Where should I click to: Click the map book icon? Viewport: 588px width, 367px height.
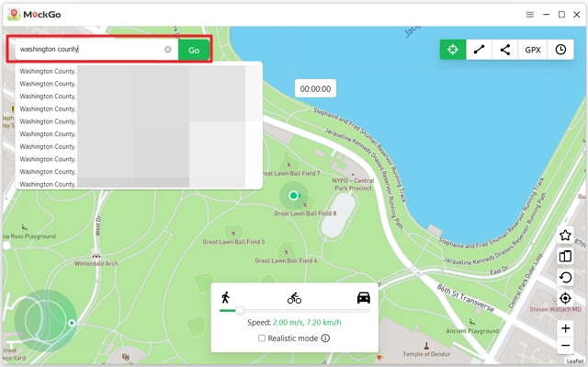565,257
